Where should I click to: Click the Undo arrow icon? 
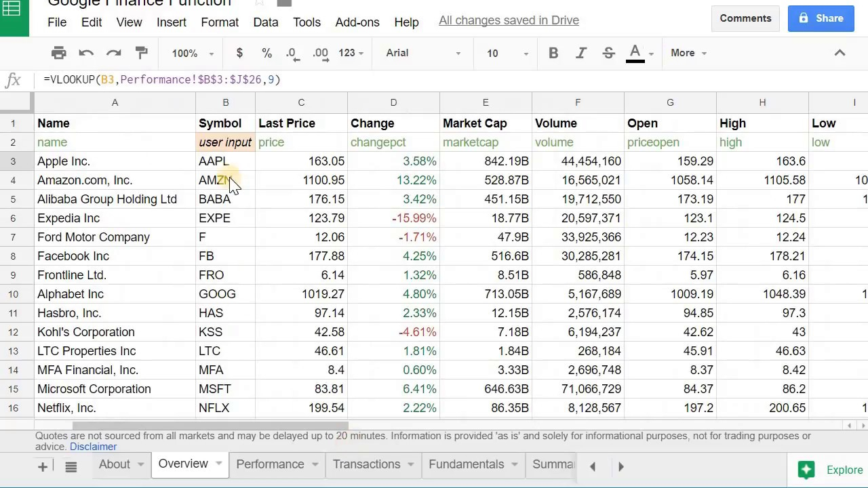[86, 53]
